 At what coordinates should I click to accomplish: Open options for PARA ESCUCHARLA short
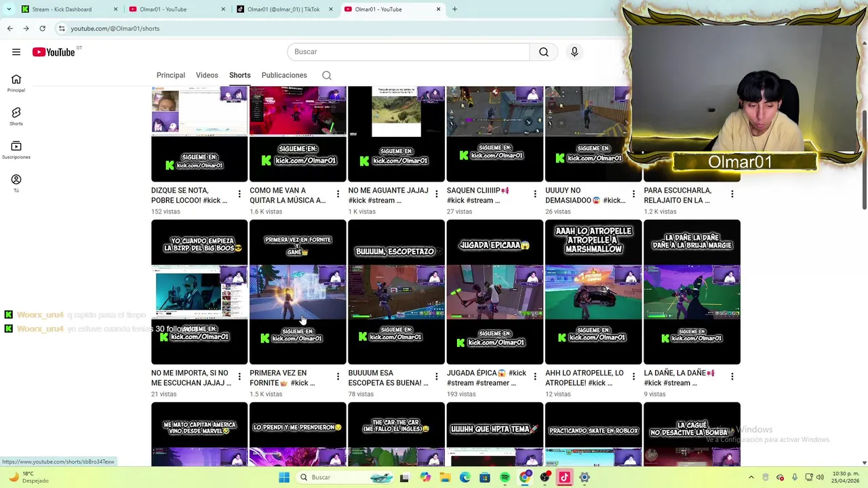click(732, 195)
